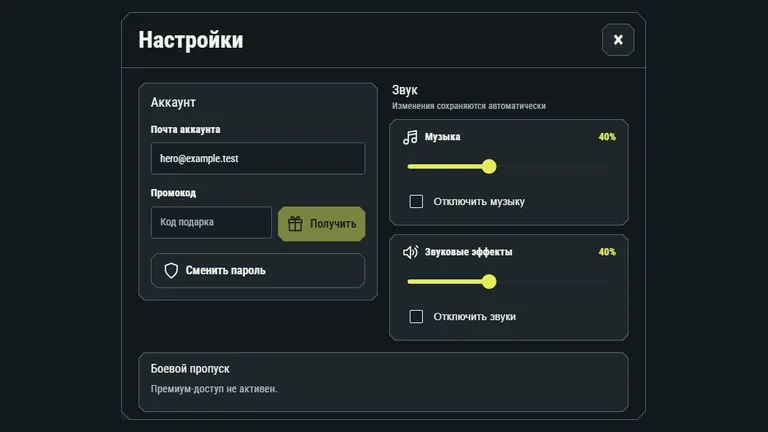Viewport: 768px width, 432px height.
Task: Click the Настройки dialog title
Action: (191, 40)
